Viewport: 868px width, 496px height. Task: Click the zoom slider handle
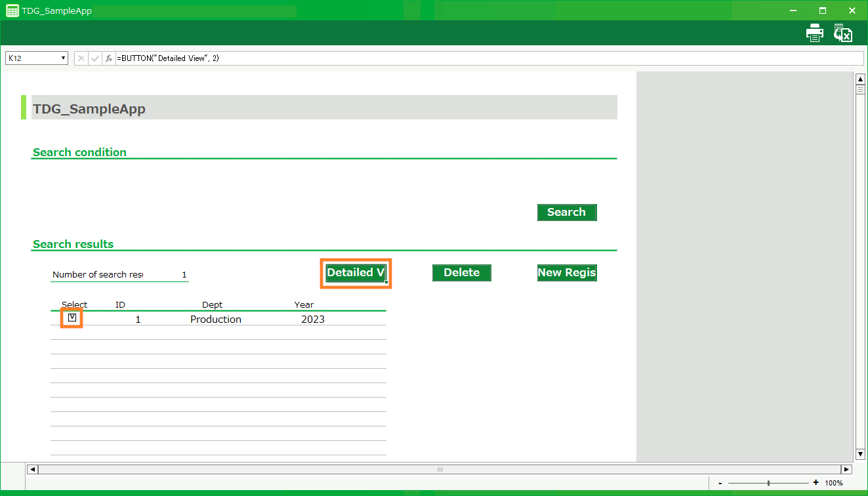pos(768,483)
